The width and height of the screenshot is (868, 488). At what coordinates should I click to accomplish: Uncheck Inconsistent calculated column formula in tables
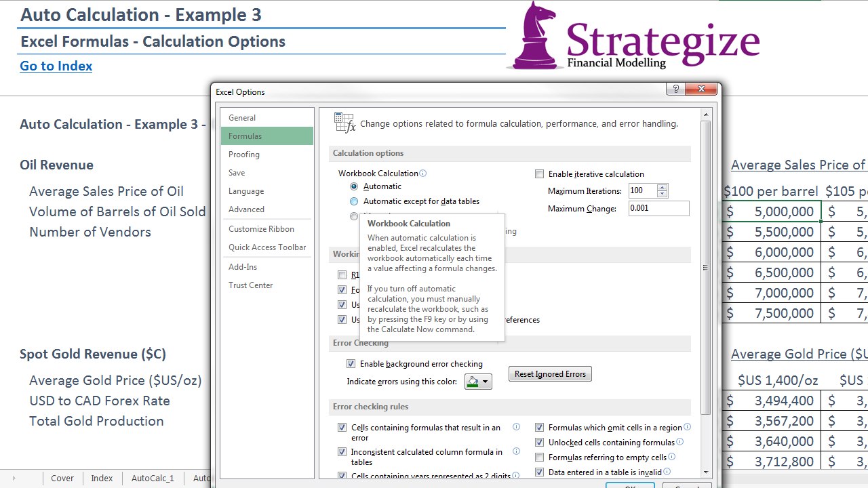click(x=342, y=452)
